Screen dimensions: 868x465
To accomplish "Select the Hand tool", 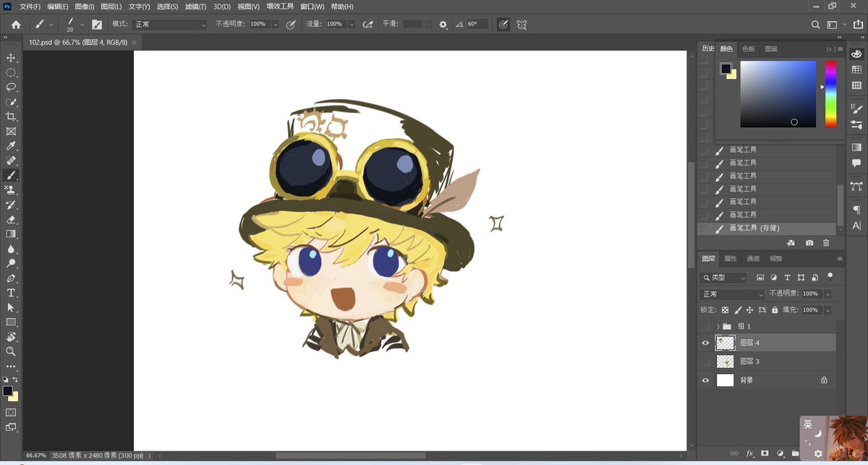I will point(11,337).
